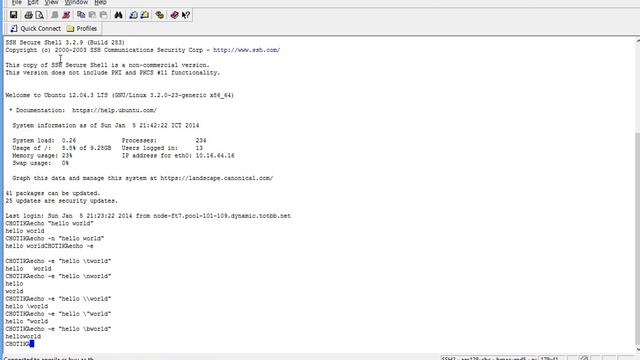Viewport: 640px width, 360px height.
Task: Open the View menu
Action: point(51,2)
